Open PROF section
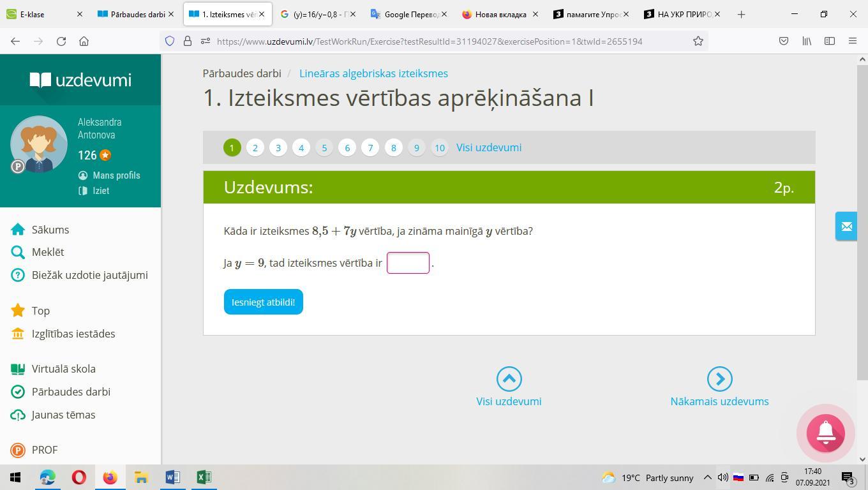This screenshot has height=490, width=868. coord(34,450)
